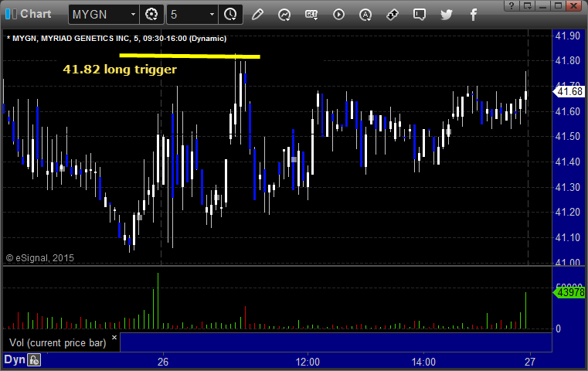Click the pop-out window button

(528, 5)
